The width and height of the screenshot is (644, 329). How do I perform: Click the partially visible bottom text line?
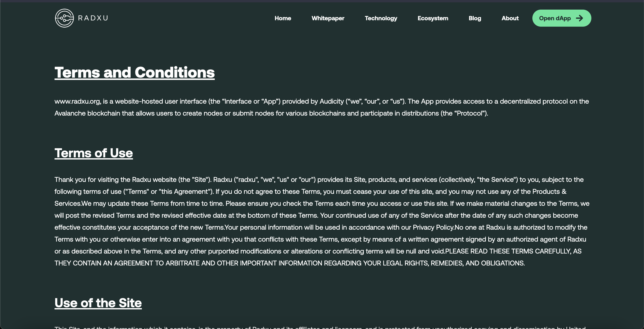click(320, 327)
